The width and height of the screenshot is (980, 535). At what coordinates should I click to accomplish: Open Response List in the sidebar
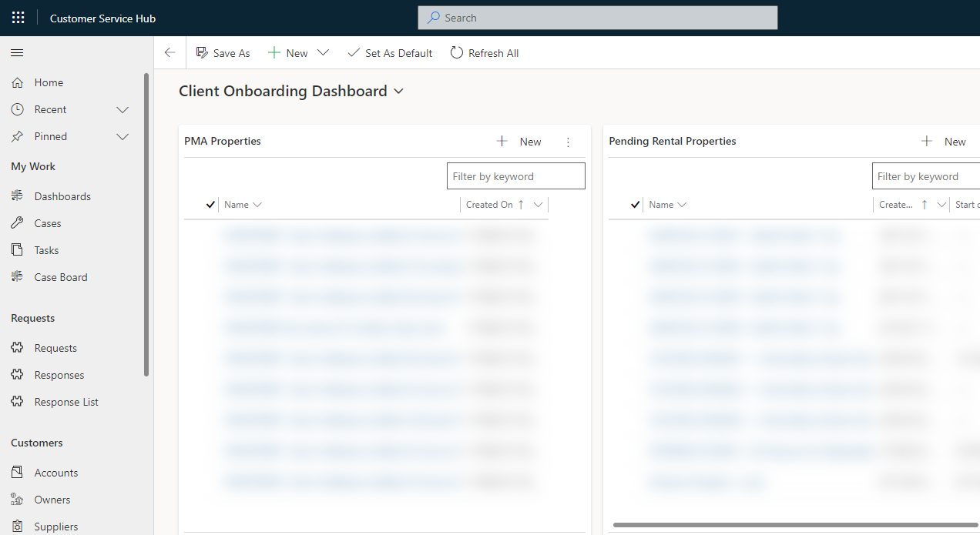coord(66,402)
